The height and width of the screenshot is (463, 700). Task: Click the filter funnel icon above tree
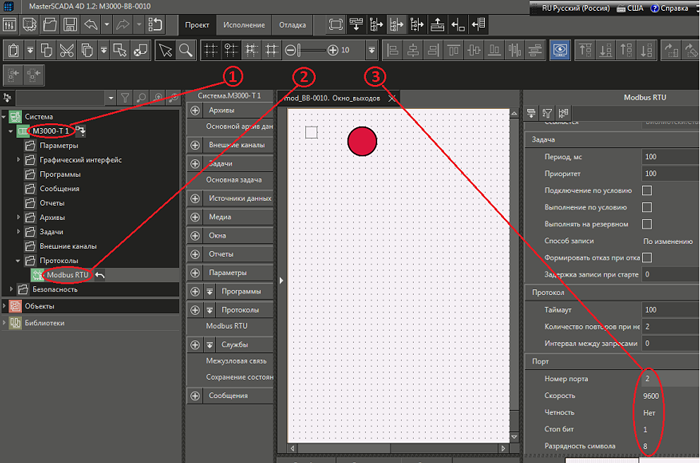(125, 97)
